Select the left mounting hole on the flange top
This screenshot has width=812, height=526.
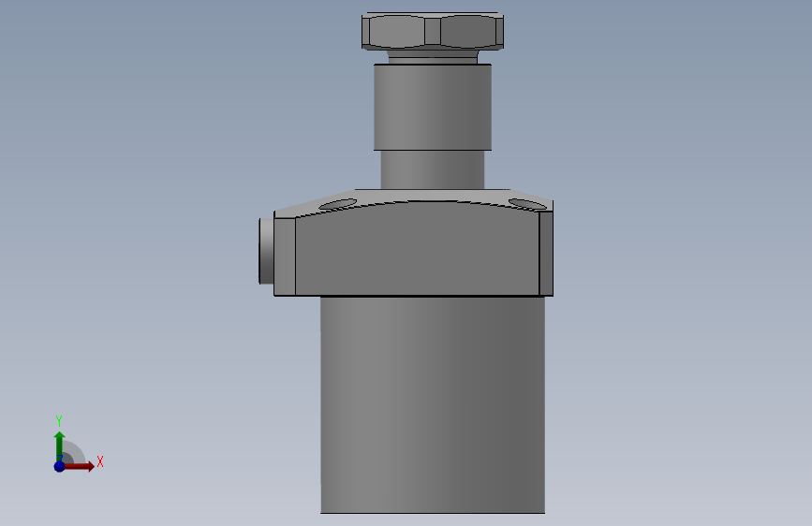[x=338, y=205]
